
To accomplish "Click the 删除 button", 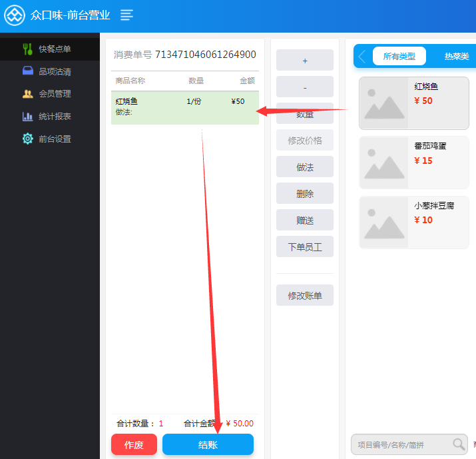I will pyautogui.click(x=305, y=193).
